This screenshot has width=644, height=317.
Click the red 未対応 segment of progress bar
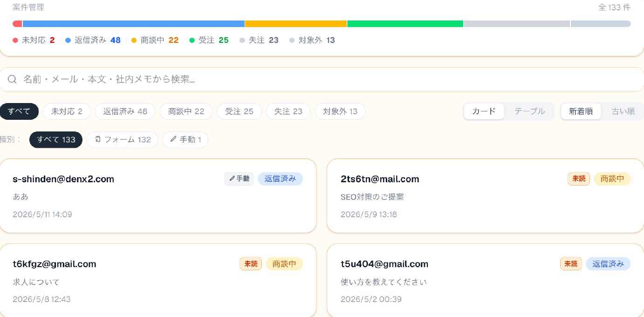[17, 24]
